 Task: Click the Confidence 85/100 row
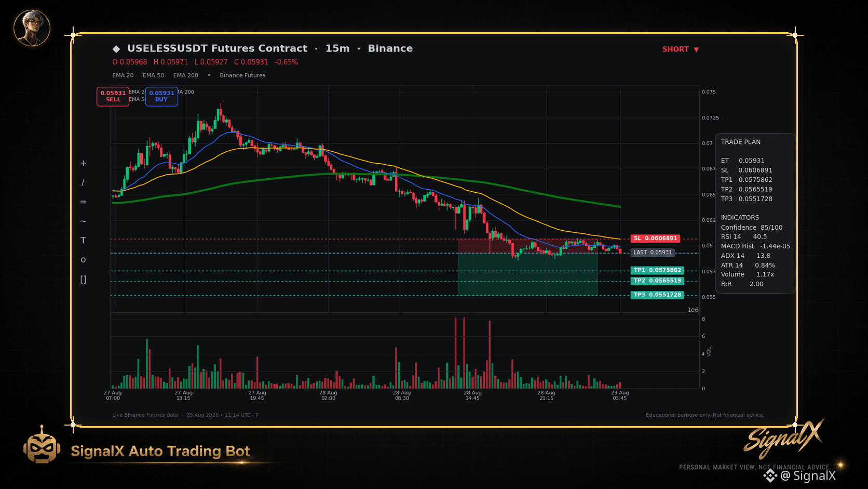752,228
